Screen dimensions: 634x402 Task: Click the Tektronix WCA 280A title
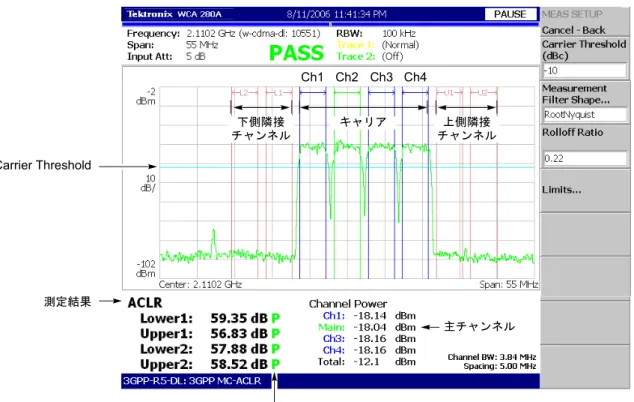coord(174,14)
